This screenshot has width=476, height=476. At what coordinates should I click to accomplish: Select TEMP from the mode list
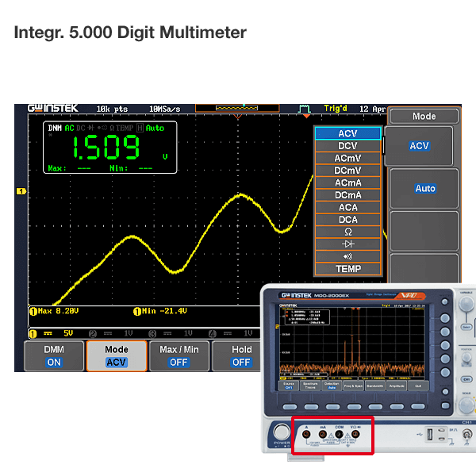pyautogui.click(x=347, y=269)
